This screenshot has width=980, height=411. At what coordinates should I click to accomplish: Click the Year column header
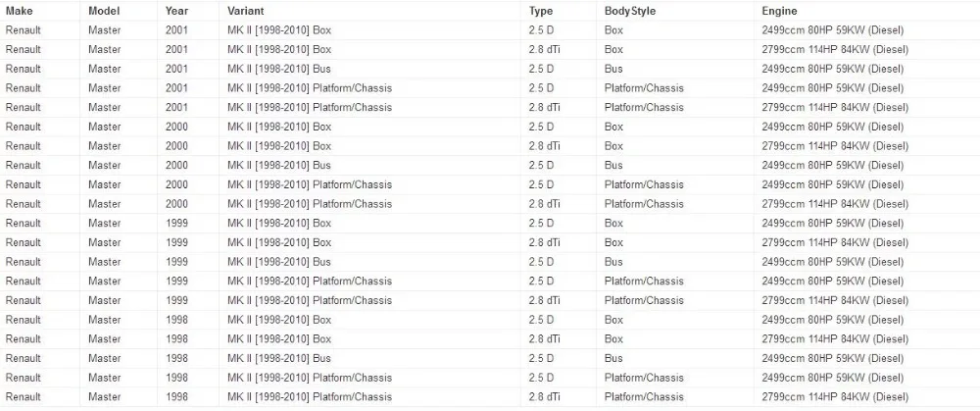[x=188, y=11]
